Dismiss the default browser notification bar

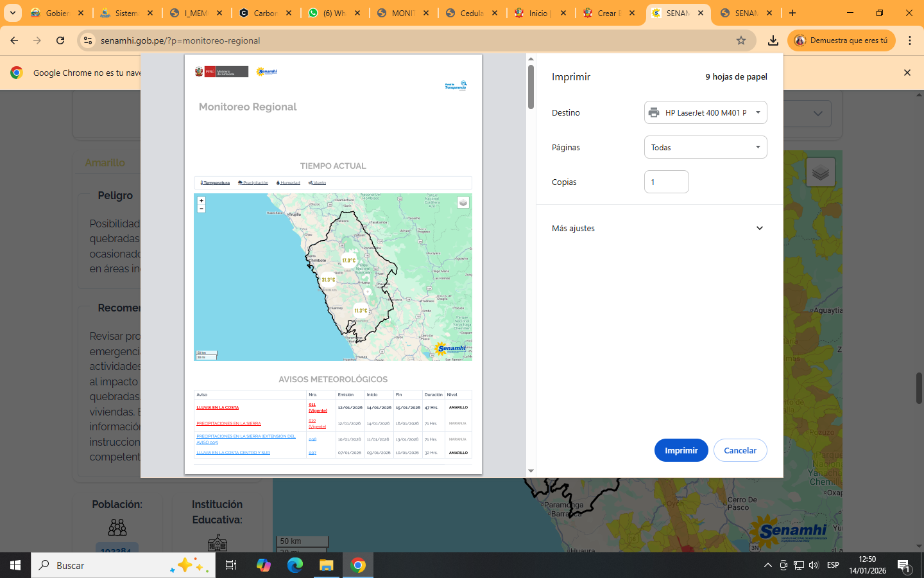(907, 73)
